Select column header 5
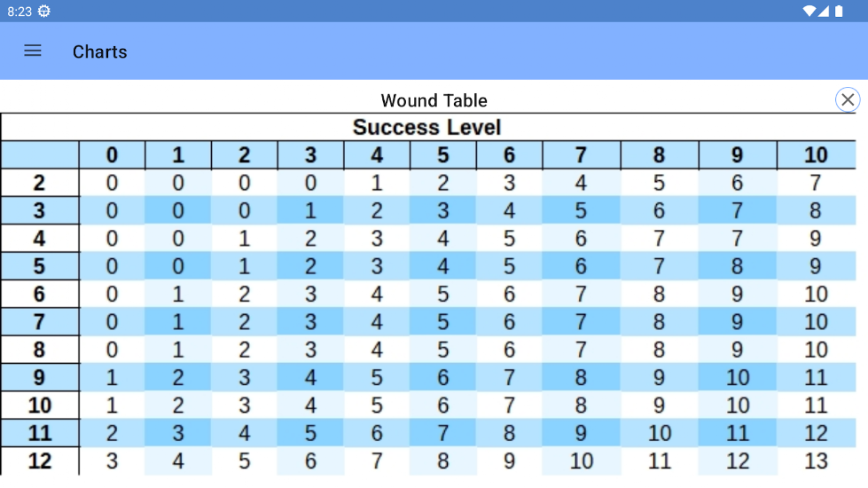868x488 pixels. click(x=442, y=155)
